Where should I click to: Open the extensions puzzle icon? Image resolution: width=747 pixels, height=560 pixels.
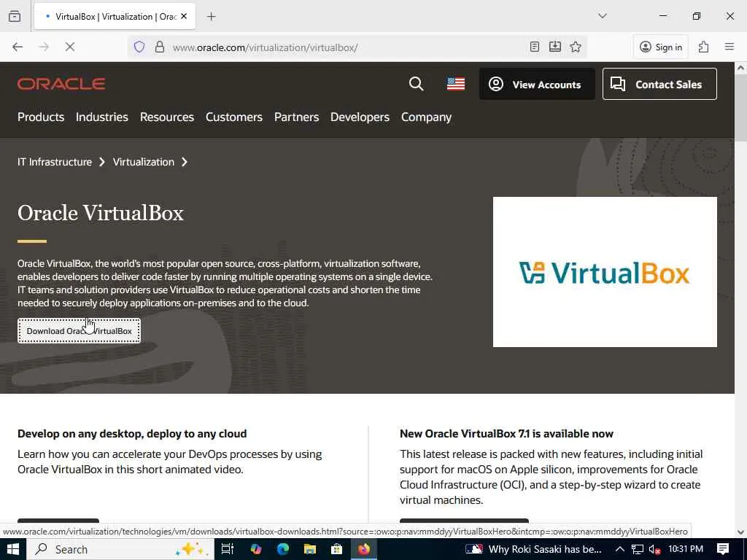tap(704, 47)
